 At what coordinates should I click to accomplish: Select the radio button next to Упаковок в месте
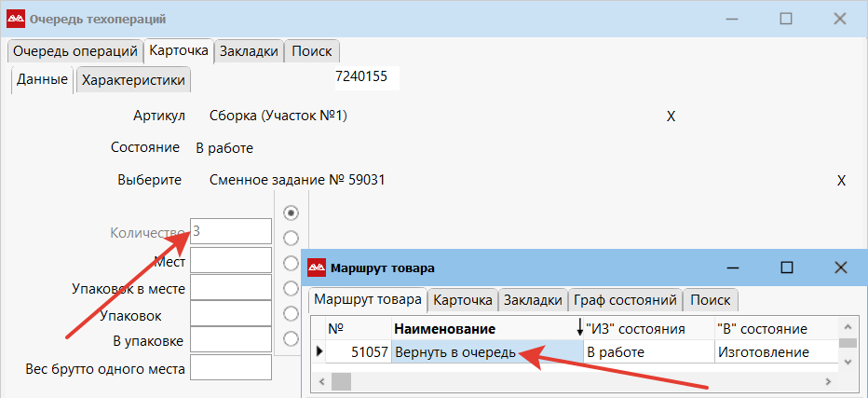click(x=291, y=263)
